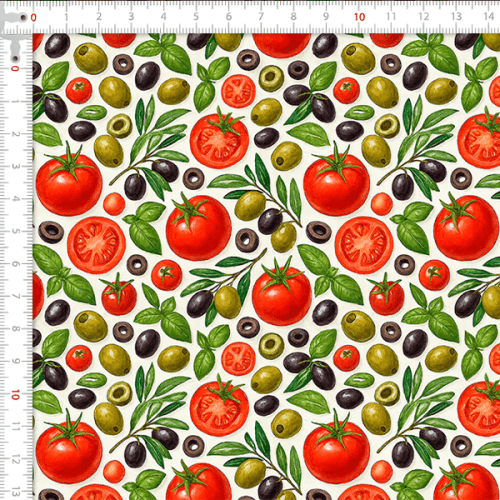Click the number 8 on the horizontal ruler
Screen dimensions: 500x500
(293, 16)
